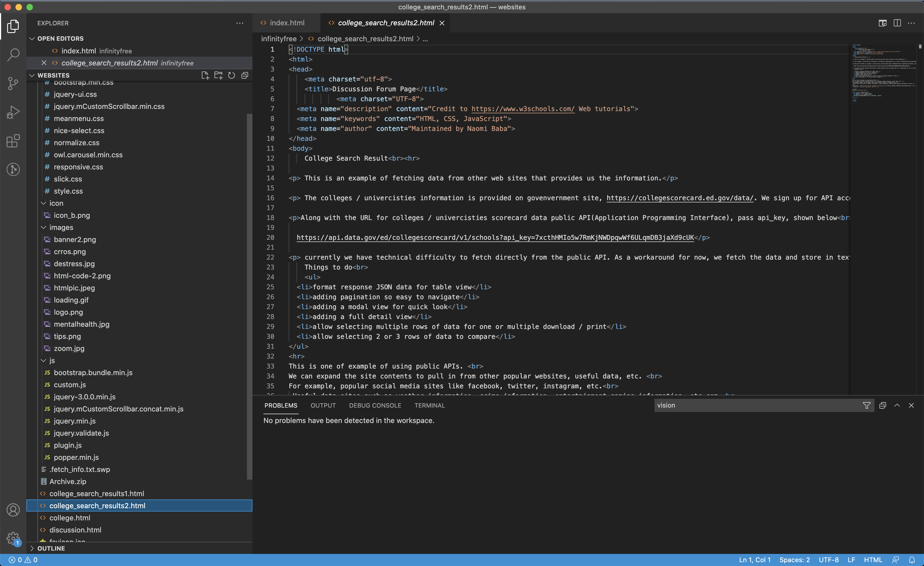
Task: Click the New File icon in WEBSITES header
Action: coord(205,75)
